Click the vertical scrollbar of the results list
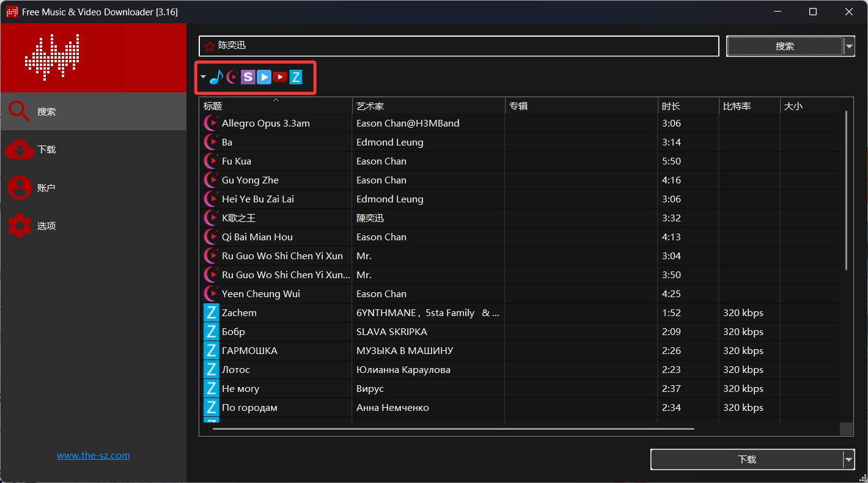The width and height of the screenshot is (868, 483). [846, 191]
